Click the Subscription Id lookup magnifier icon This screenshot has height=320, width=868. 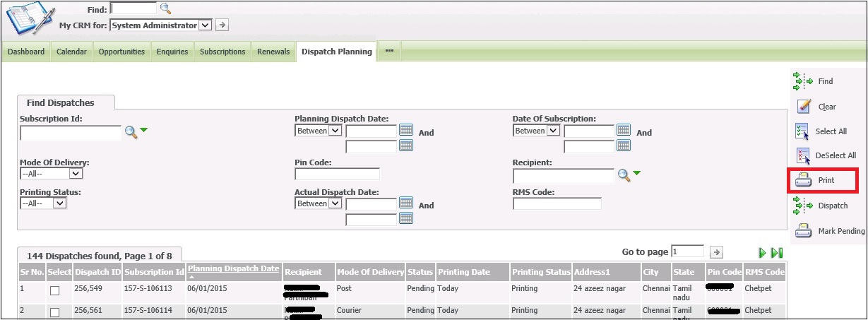tap(130, 131)
